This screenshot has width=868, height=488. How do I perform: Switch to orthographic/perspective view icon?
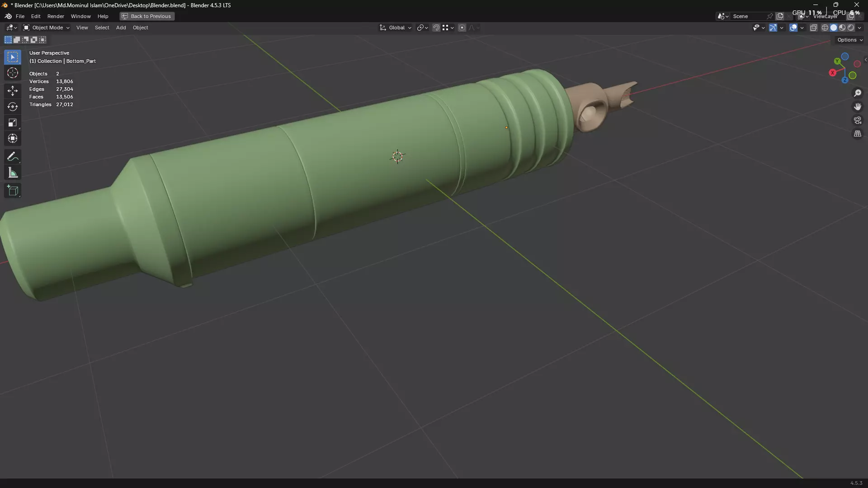click(858, 134)
